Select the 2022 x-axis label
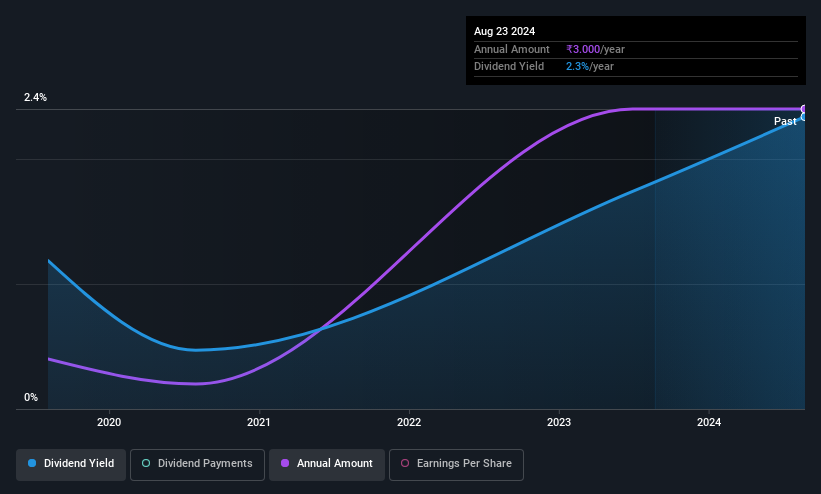Image resolution: width=821 pixels, height=494 pixels. [x=409, y=422]
